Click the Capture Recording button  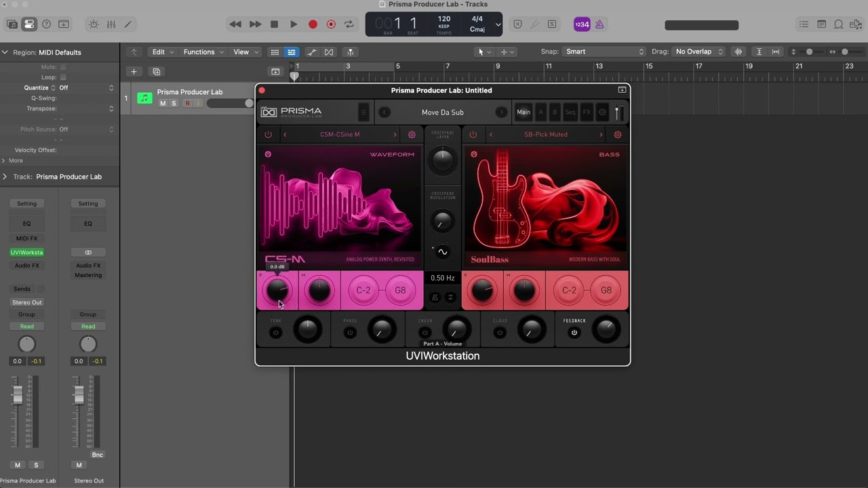pos(331,24)
